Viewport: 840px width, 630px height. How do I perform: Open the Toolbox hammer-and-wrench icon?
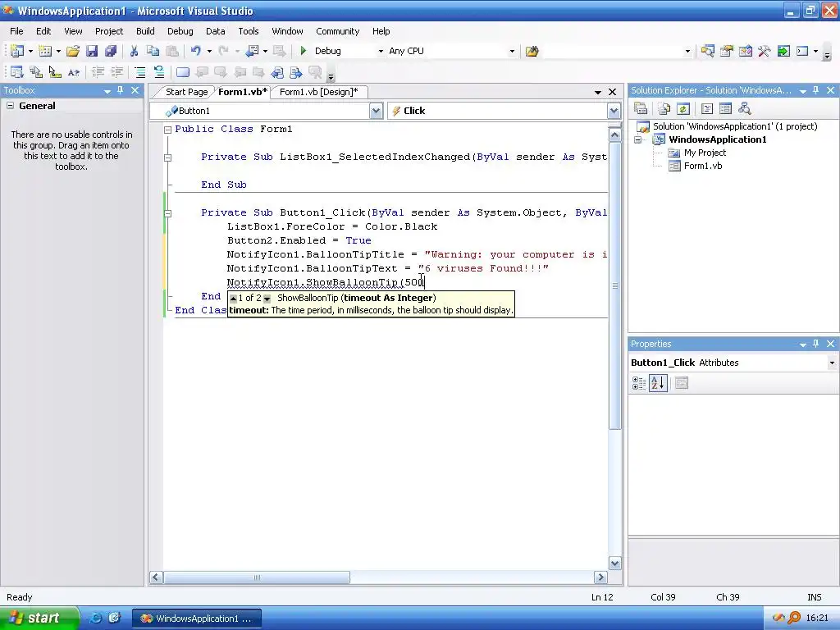[764, 51]
